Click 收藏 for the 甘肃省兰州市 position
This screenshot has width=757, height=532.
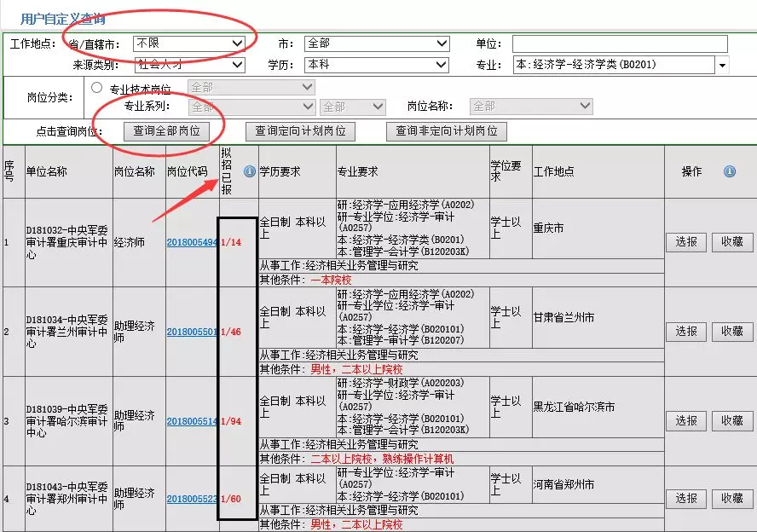732,332
